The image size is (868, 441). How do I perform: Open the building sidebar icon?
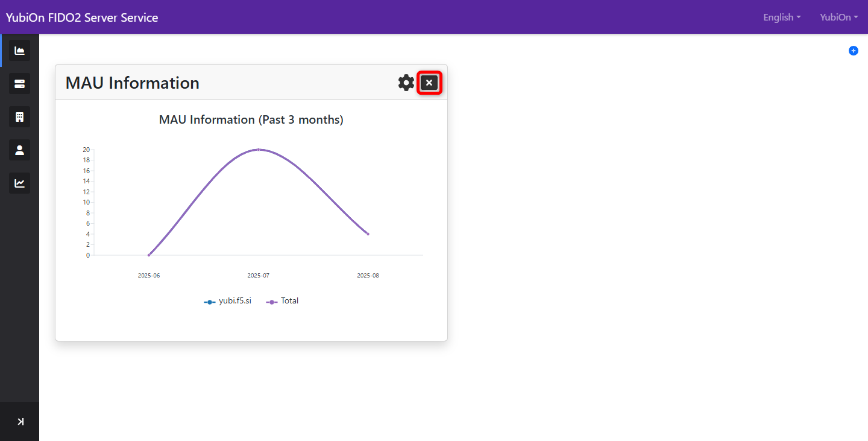click(19, 116)
